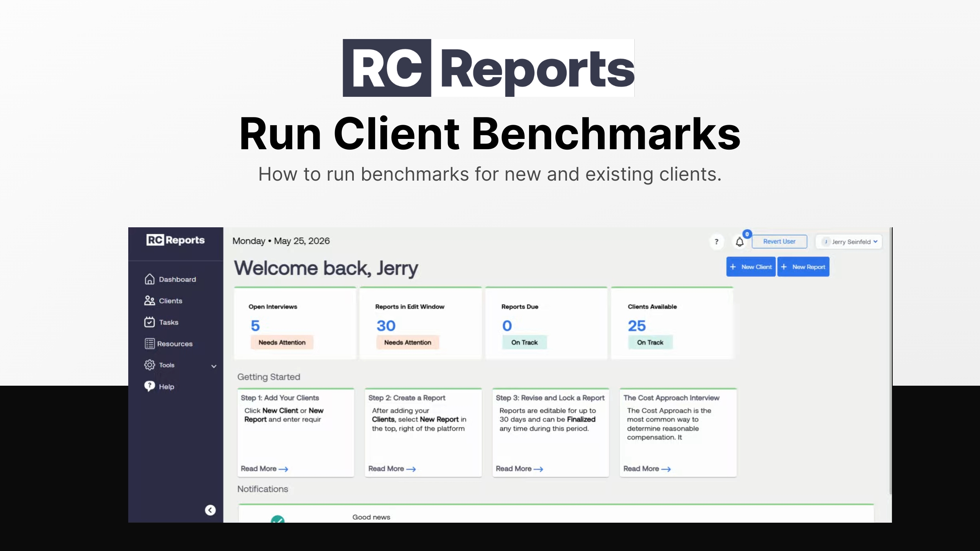
Task: Follow Read More under Step 2
Action: click(x=392, y=469)
